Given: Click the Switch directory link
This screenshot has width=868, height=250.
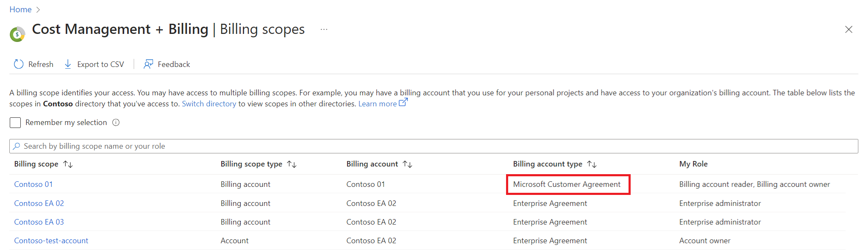Looking at the screenshot, I should click(x=209, y=104).
